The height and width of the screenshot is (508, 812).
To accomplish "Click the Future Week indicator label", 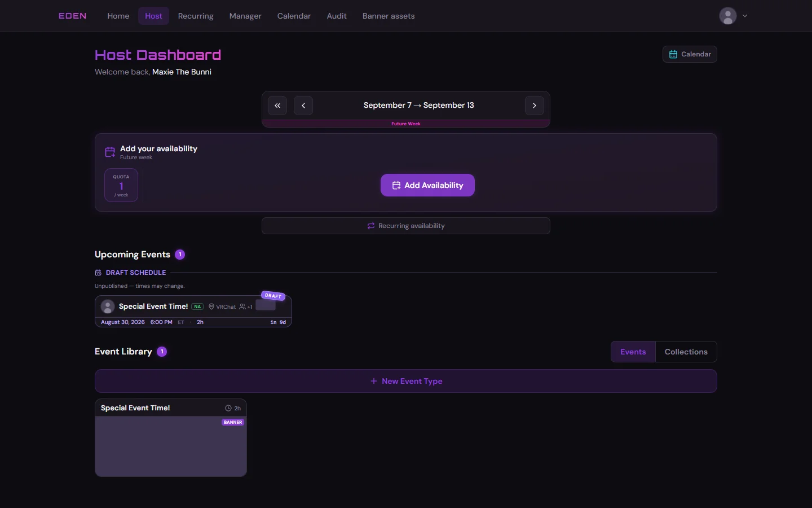I will [x=406, y=124].
